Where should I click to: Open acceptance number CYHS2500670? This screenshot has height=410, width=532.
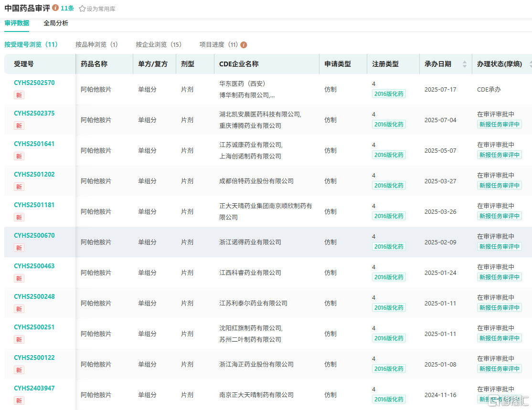[x=34, y=235]
